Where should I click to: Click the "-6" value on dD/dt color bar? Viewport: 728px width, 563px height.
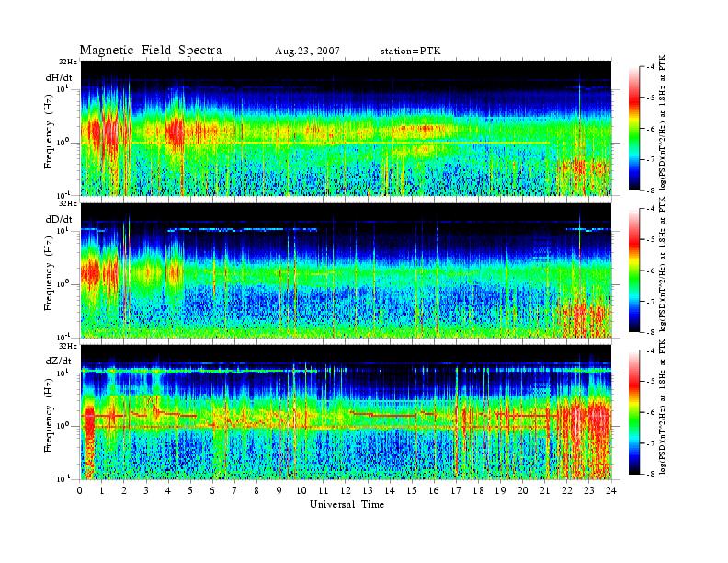(651, 270)
